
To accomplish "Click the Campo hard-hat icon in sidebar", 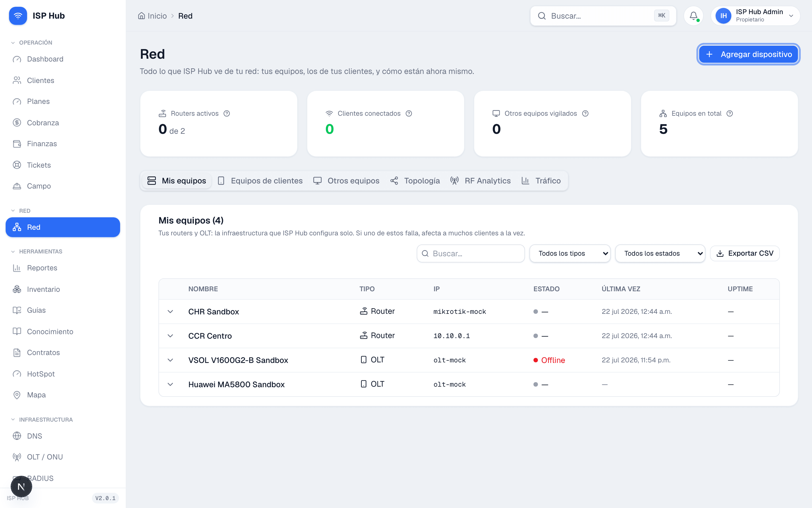I will [17, 186].
